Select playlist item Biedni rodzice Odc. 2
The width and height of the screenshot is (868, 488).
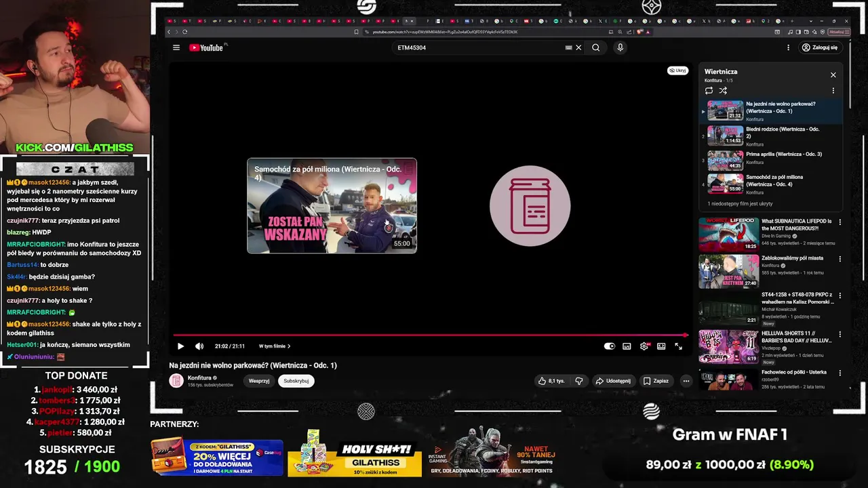click(771, 136)
